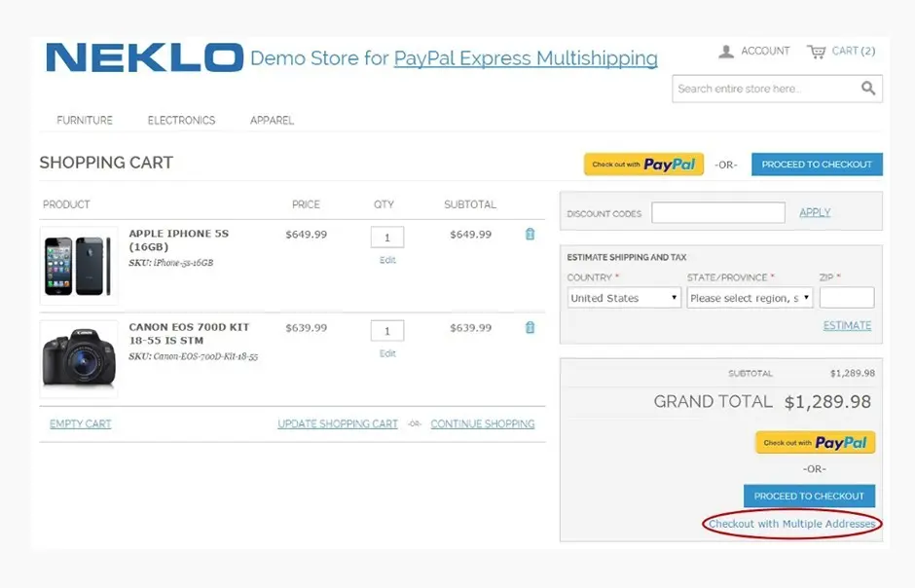The width and height of the screenshot is (915, 588).
Task: Open the Apparel menu
Action: (x=272, y=120)
